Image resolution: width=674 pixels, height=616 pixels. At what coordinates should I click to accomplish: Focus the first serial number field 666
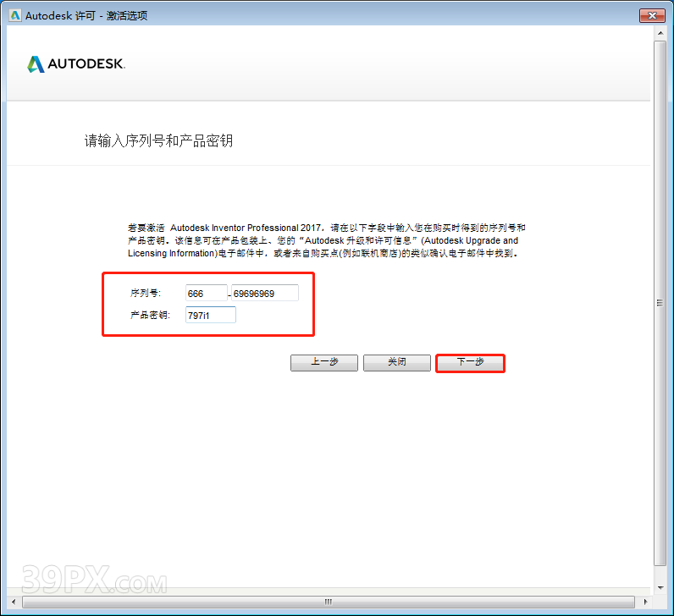click(x=207, y=294)
